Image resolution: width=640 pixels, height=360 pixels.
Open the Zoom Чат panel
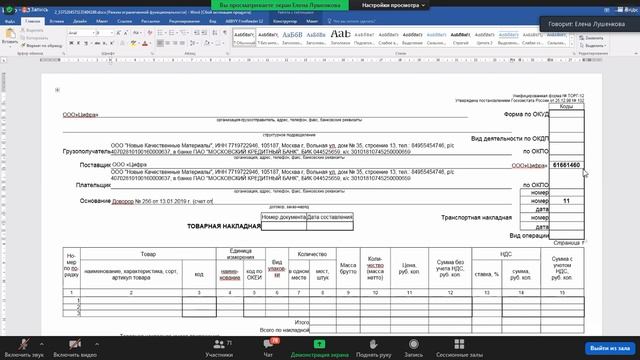268,348
